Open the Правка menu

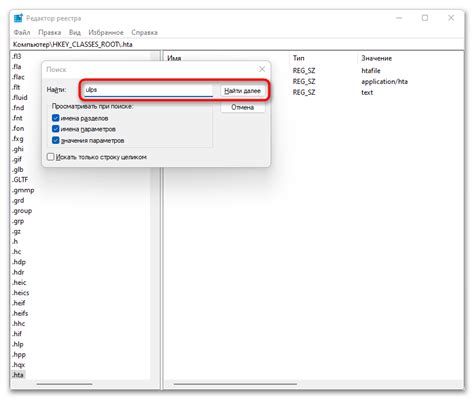point(50,32)
